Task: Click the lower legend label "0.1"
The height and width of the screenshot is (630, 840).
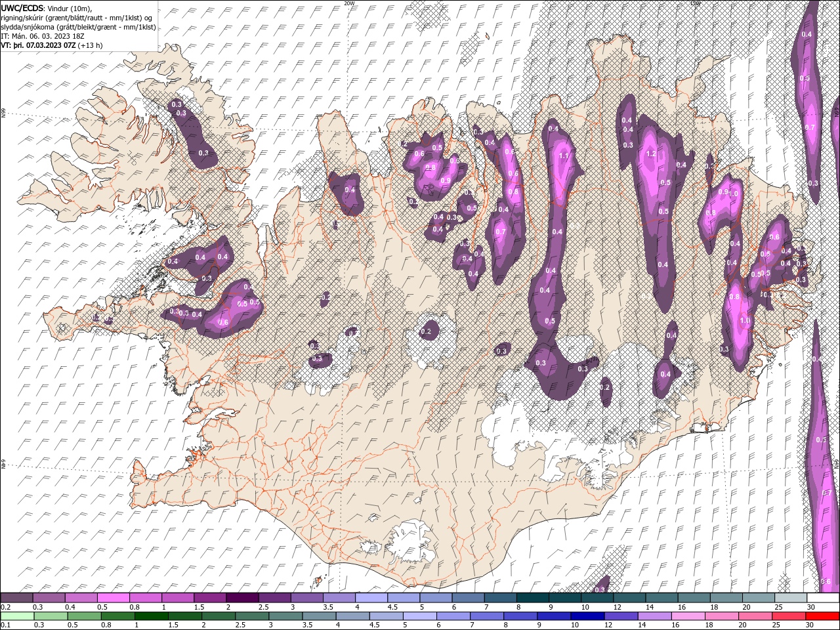Action: pyautogui.click(x=6, y=625)
